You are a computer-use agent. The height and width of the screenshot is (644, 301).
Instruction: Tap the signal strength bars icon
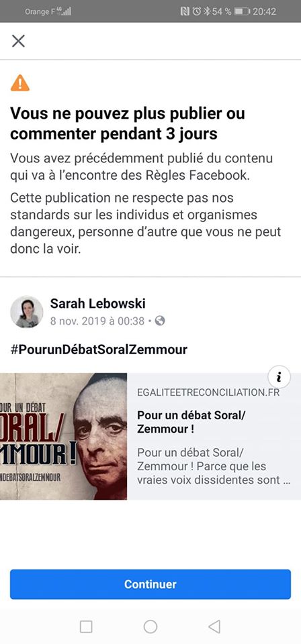[x=64, y=11]
